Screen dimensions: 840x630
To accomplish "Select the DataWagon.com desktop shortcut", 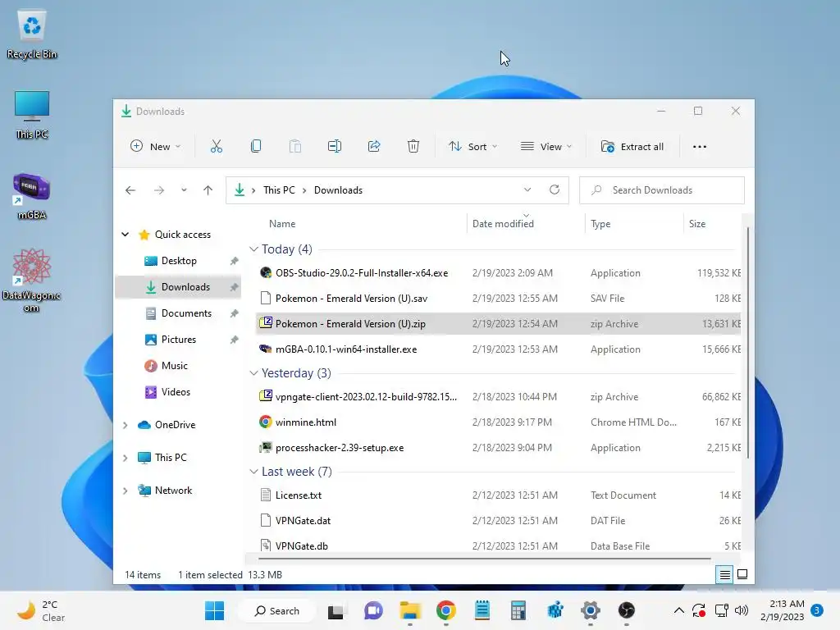I will tap(32, 281).
